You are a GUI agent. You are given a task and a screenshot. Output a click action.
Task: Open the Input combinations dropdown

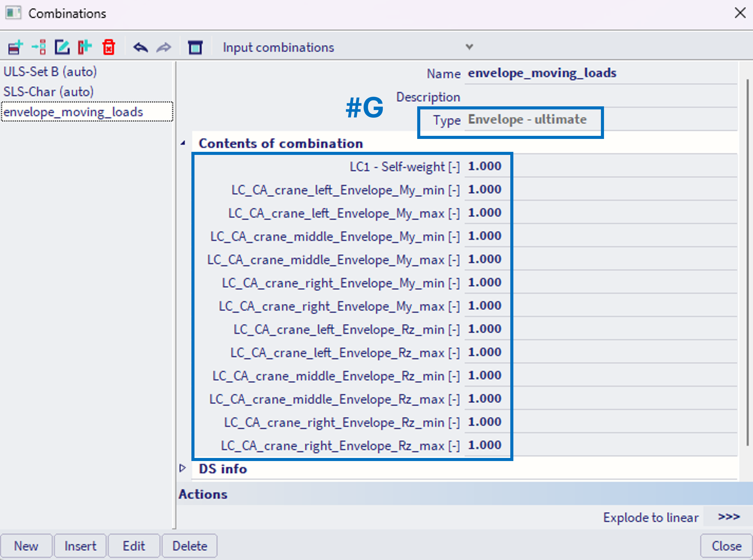click(x=469, y=47)
